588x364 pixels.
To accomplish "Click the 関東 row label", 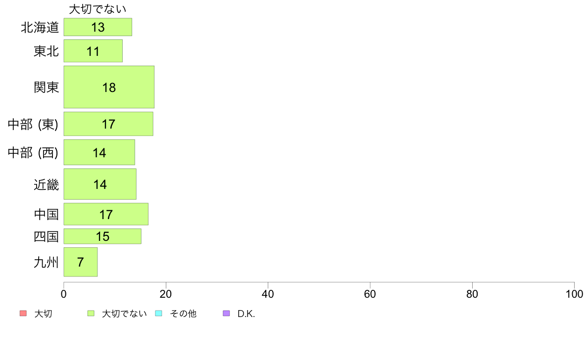I will 46,88.
